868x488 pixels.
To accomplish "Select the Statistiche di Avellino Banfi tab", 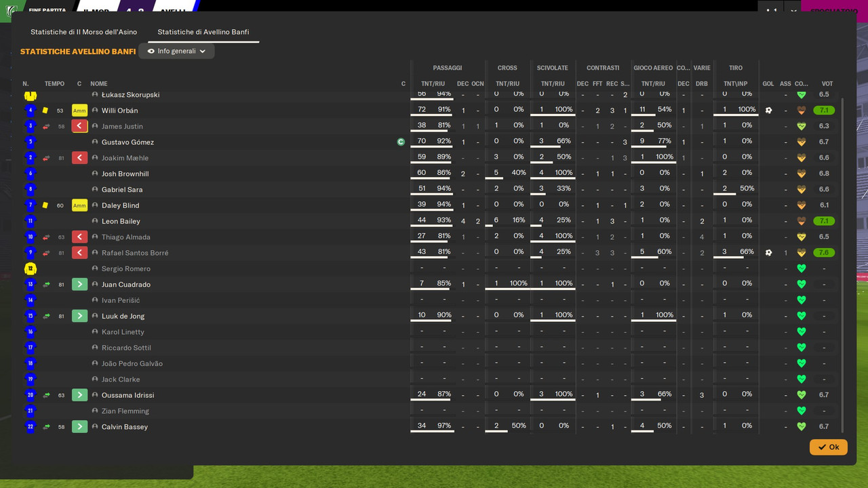I will click(x=203, y=32).
